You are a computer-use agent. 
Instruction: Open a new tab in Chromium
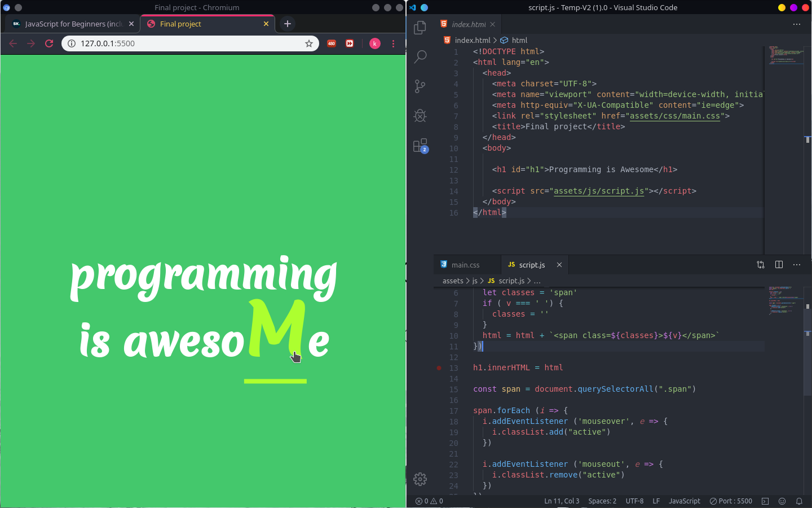click(288, 24)
